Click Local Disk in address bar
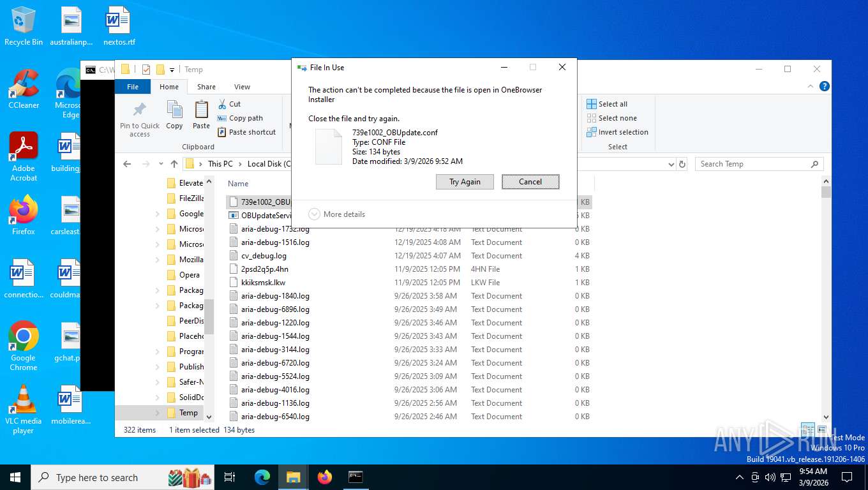Viewport: 868px width, 490px height. point(269,164)
